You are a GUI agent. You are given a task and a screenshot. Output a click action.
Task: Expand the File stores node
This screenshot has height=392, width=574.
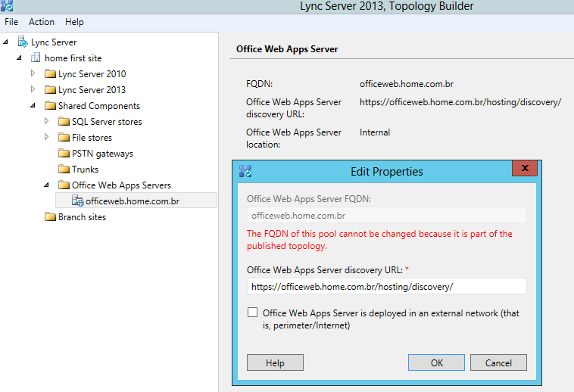tap(46, 138)
